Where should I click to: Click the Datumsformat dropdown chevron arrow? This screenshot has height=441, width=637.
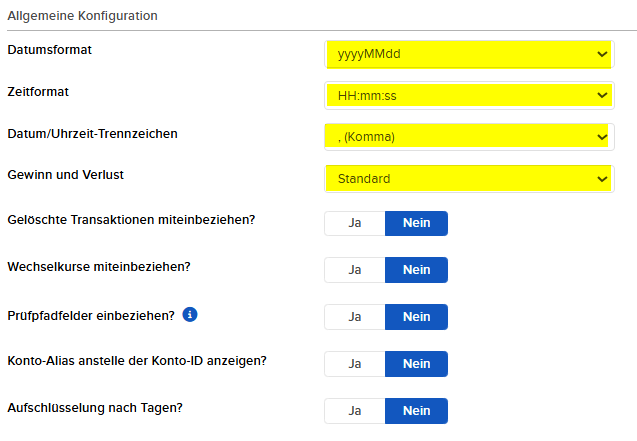coord(602,54)
